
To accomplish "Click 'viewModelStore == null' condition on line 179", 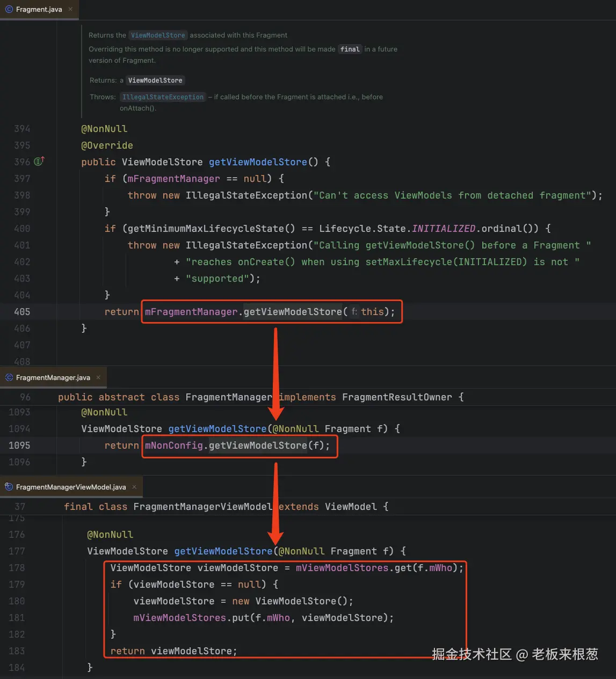I will pos(197,585).
